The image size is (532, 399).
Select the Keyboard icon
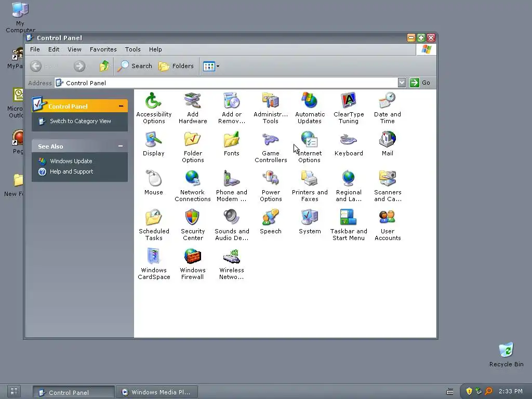pyautogui.click(x=349, y=143)
